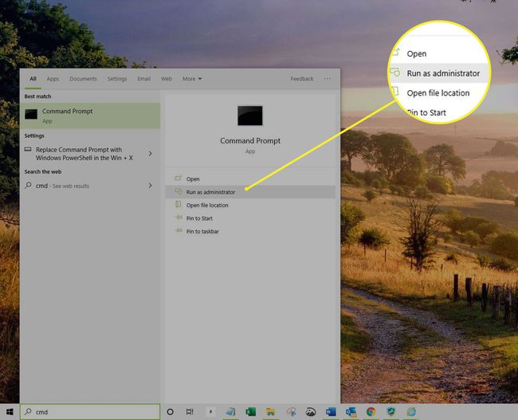
Task: Launch Word from the taskbar
Action: coord(331,412)
